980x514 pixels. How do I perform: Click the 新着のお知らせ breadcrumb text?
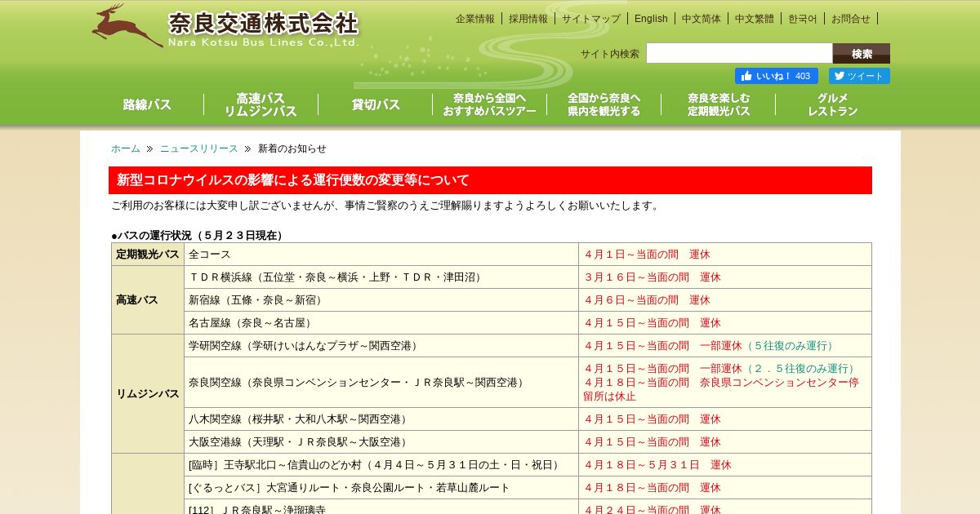pos(292,148)
